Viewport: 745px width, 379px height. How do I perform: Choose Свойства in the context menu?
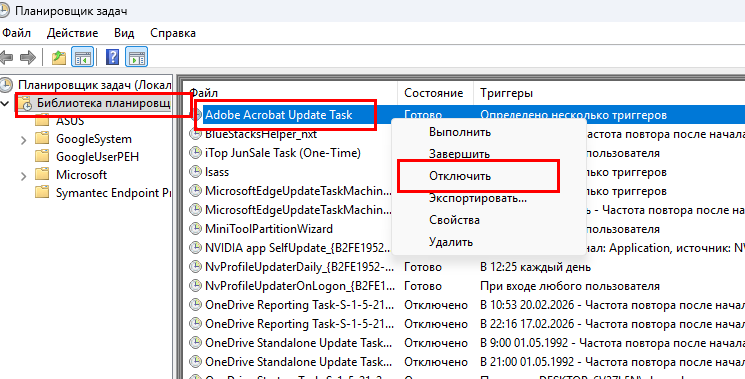click(x=454, y=220)
